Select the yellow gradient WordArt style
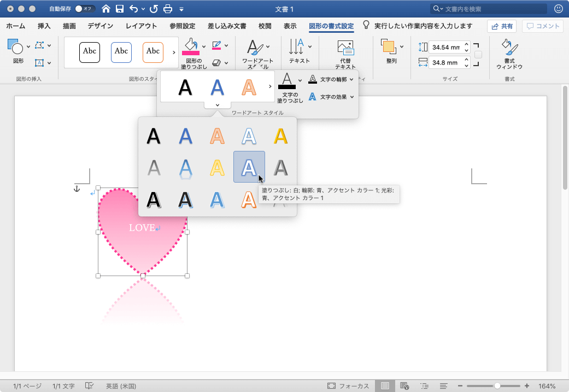Image resolution: width=569 pixels, height=392 pixels. (218, 167)
